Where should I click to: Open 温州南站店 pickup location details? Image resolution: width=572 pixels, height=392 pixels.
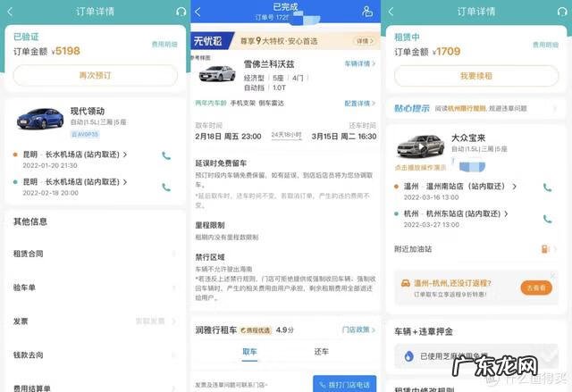[460, 187]
